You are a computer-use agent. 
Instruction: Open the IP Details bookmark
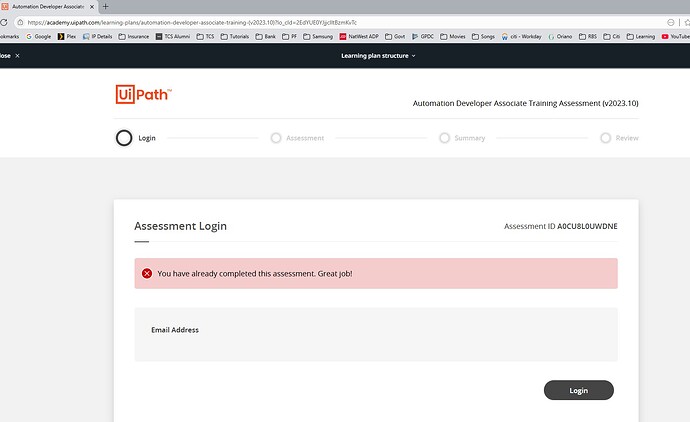pos(98,37)
